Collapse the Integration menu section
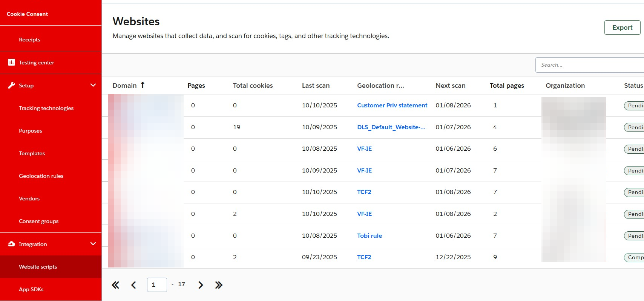Viewport: 644px width, 301px height. [x=93, y=244]
